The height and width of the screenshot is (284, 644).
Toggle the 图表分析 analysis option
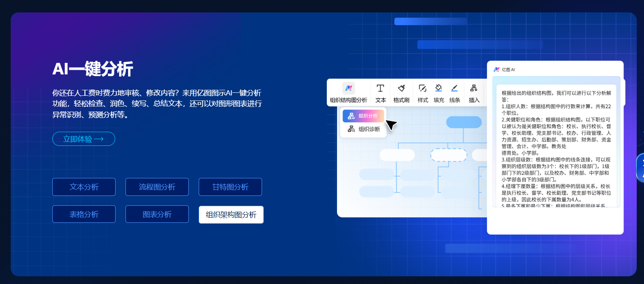[157, 214]
